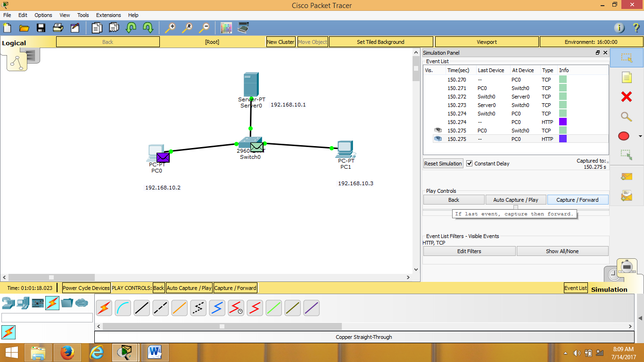Select the Place Note tool
This screenshot has height=362, width=644.
[x=627, y=77]
